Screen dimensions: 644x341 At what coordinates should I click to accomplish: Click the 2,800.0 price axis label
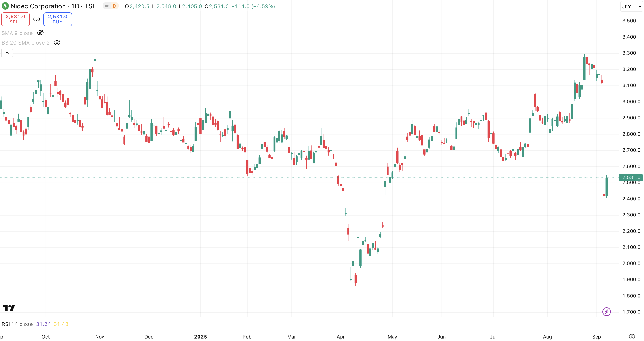(x=631, y=134)
